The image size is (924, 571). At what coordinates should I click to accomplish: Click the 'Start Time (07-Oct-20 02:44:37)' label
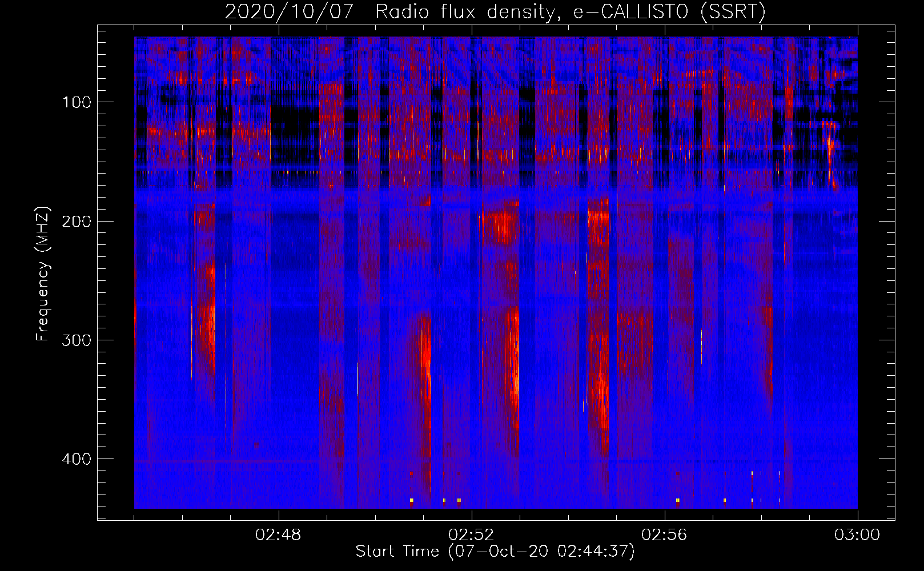pos(495,552)
